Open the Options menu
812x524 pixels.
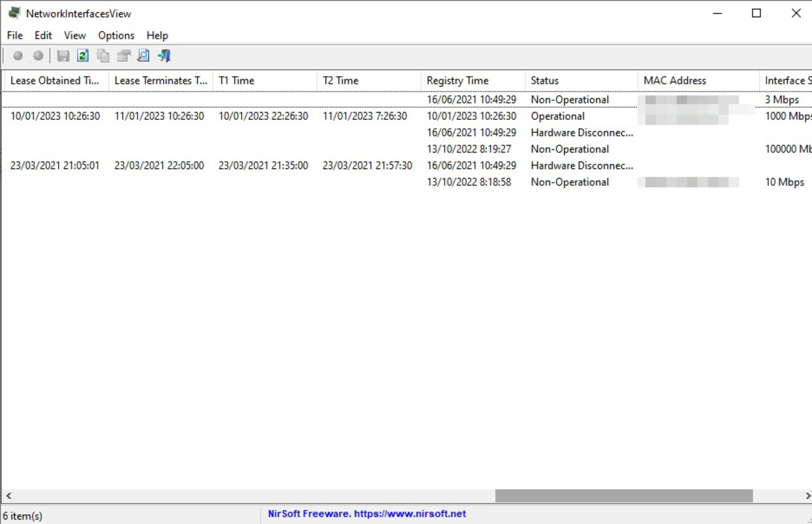[116, 35]
